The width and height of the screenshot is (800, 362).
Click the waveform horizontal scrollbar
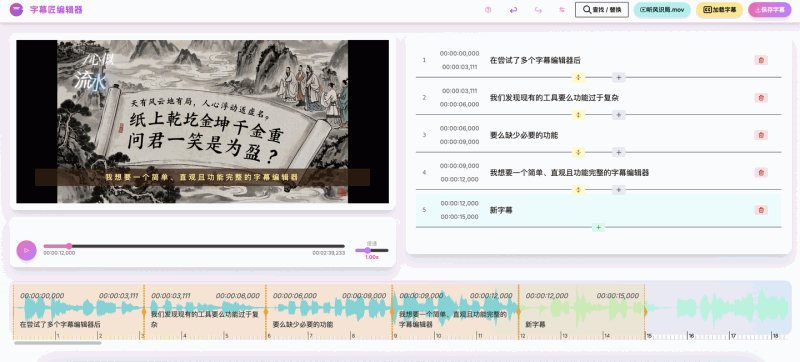[x=58, y=343]
